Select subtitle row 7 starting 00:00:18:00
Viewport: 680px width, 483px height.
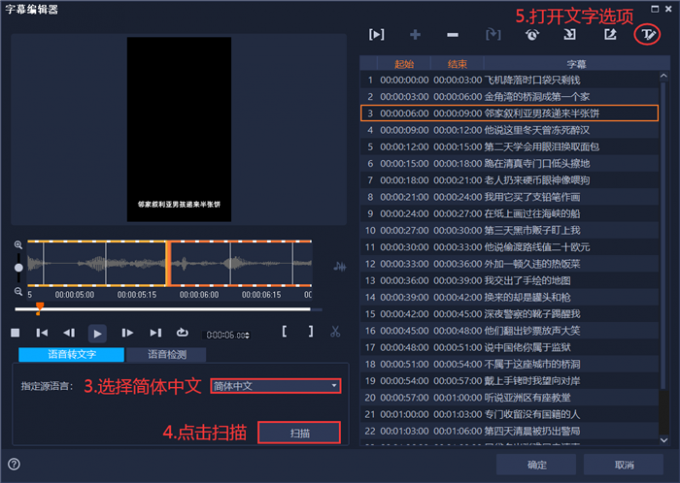pyautogui.click(x=509, y=180)
